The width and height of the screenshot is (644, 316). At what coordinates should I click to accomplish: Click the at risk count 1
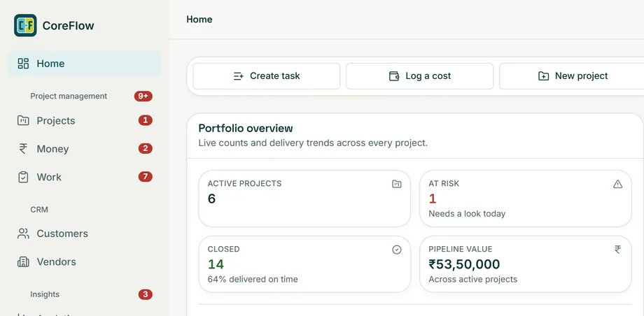[x=432, y=199]
